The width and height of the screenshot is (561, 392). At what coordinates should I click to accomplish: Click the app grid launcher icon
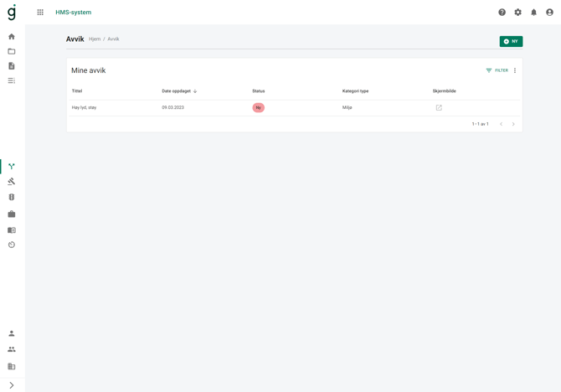tap(40, 13)
